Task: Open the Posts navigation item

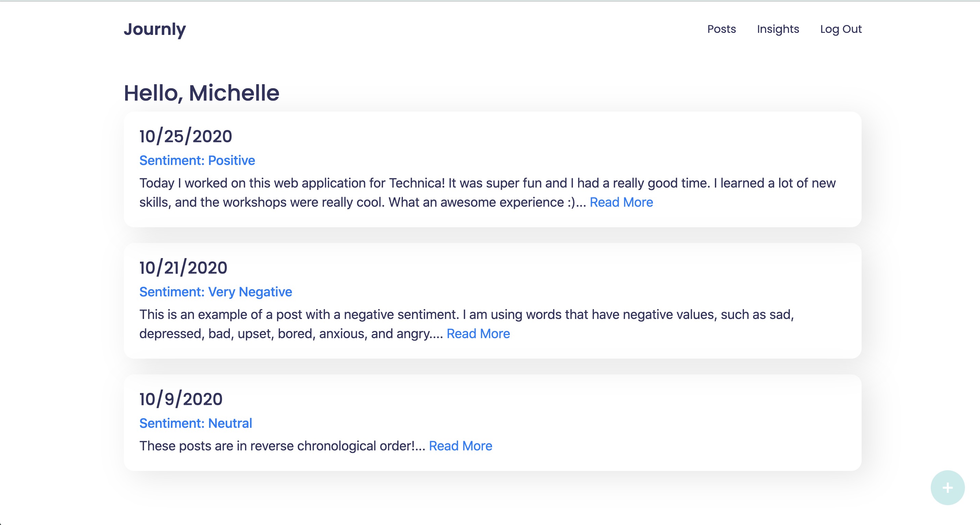Action: point(721,29)
